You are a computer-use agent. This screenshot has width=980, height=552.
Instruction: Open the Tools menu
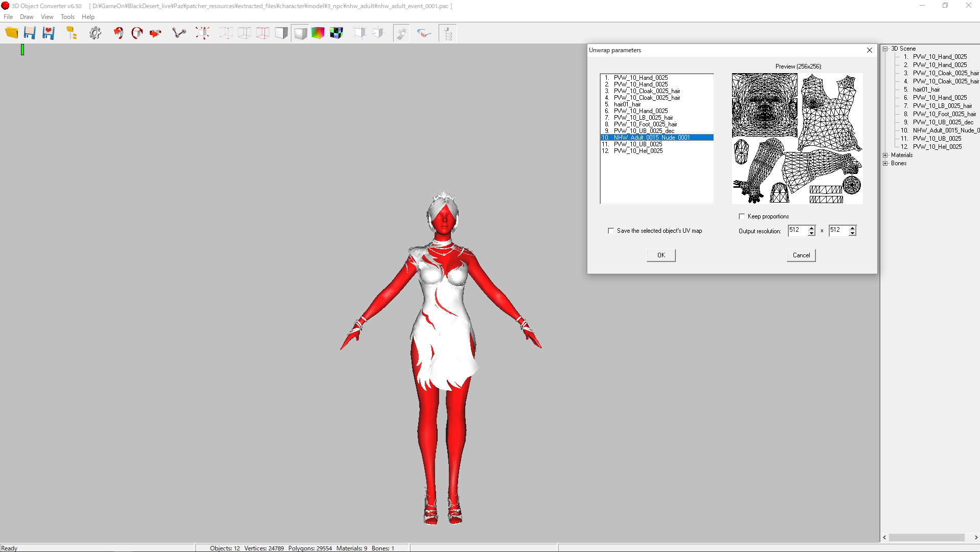67,17
